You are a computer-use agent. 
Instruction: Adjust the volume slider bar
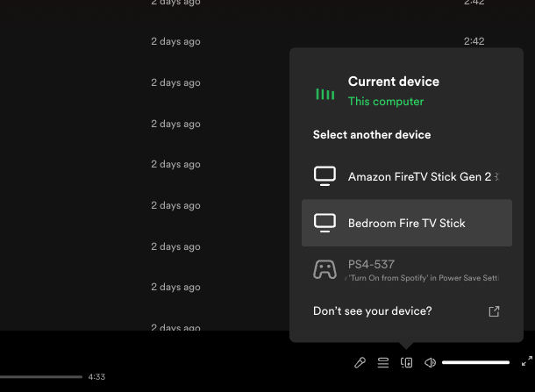[x=475, y=362]
